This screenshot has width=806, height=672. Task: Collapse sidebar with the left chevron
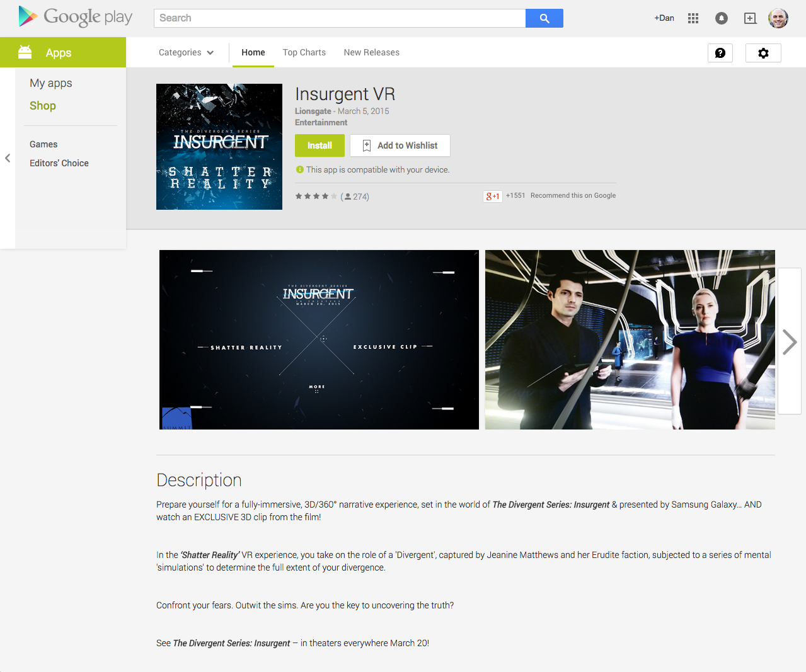click(8, 158)
